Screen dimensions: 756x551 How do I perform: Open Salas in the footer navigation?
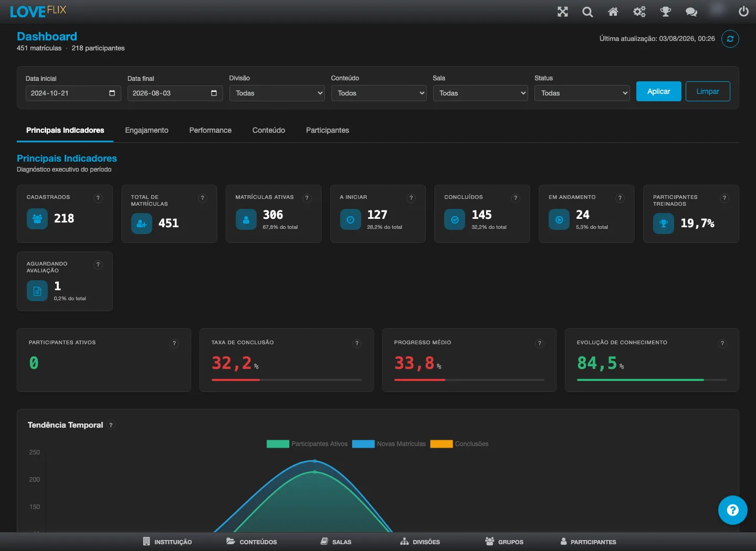pos(336,542)
